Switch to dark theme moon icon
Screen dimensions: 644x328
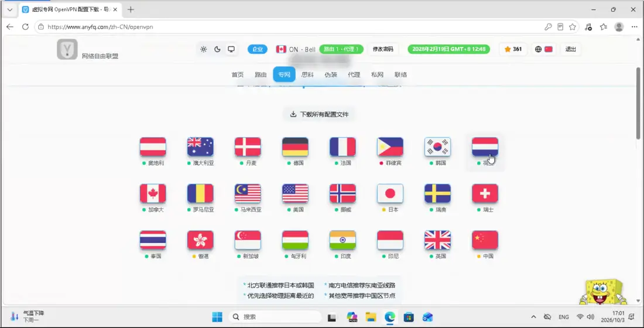[x=217, y=49]
